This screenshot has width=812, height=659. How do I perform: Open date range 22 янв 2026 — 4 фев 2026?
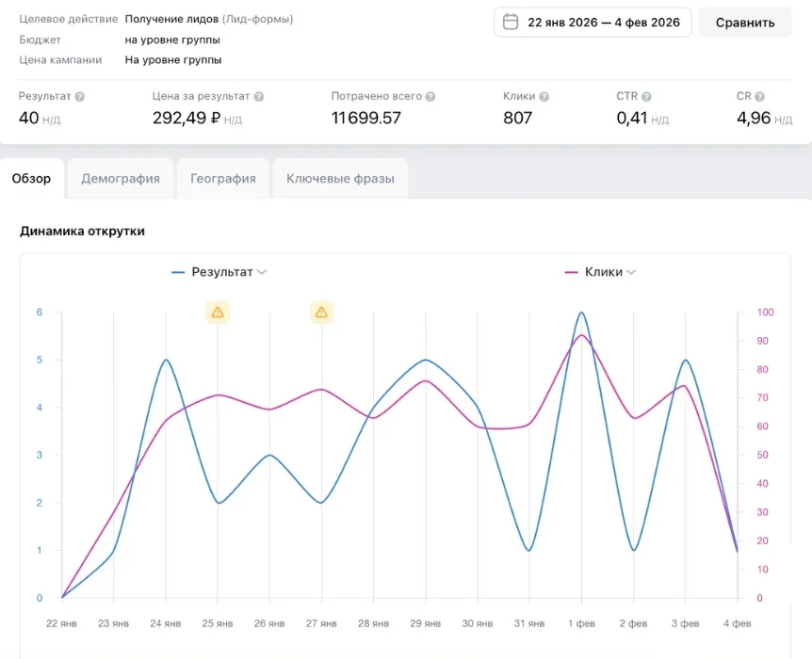(593, 23)
